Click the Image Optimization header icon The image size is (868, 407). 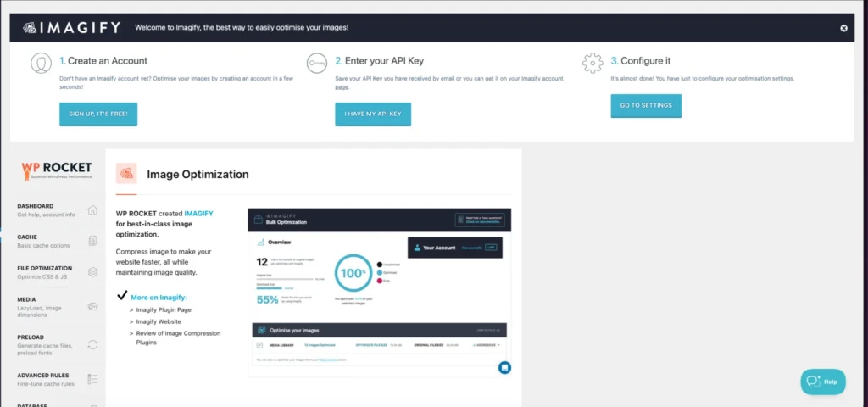pos(126,174)
